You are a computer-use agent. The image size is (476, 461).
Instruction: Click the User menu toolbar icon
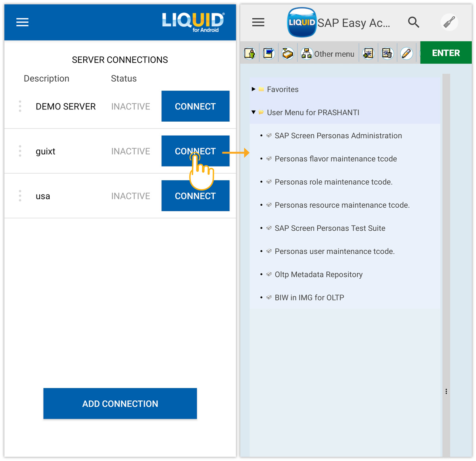click(x=250, y=53)
